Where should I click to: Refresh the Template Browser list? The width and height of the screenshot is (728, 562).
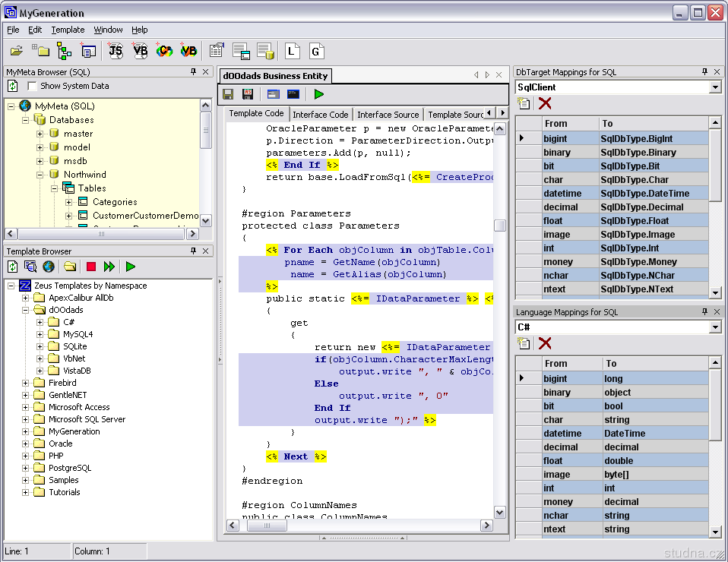point(13,267)
